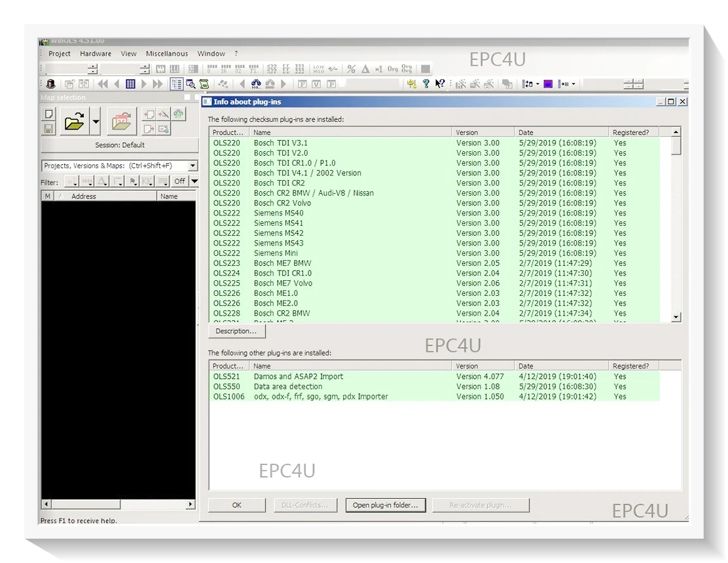Open the window with magnifier search icon

click(x=191, y=84)
